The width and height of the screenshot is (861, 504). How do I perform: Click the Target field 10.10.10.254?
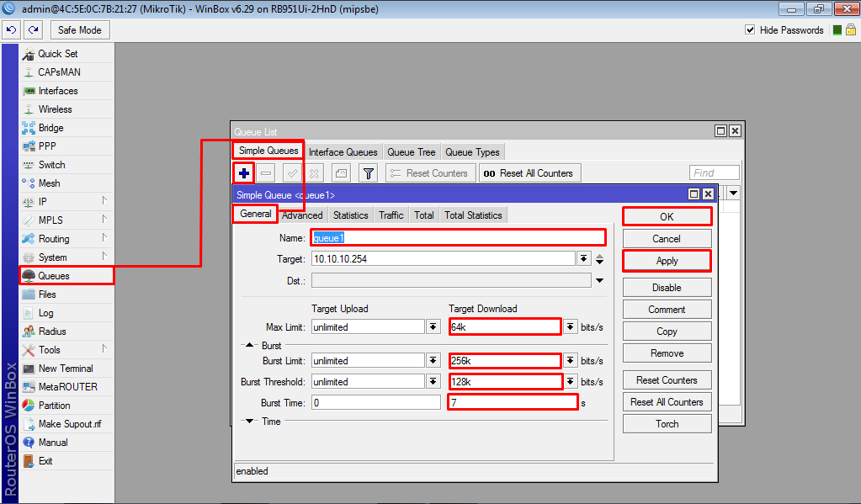[444, 258]
